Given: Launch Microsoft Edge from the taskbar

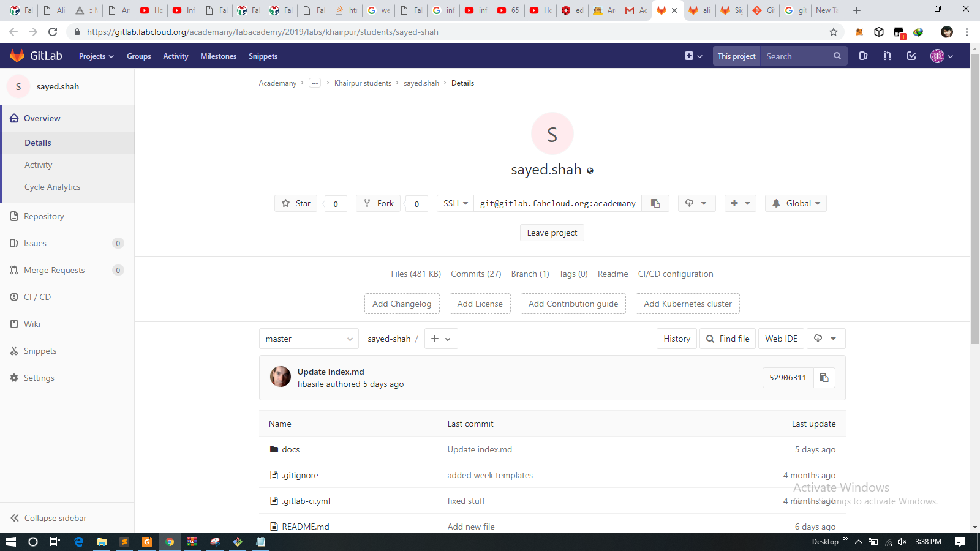Looking at the screenshot, I should (79, 542).
